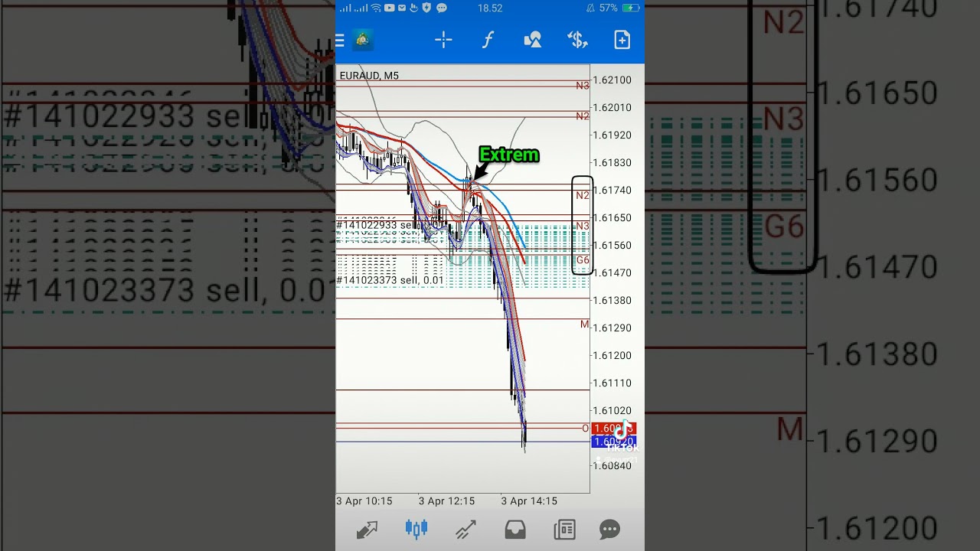The image size is (980, 551).
Task: Select the G6 level line label
Action: [x=583, y=260]
